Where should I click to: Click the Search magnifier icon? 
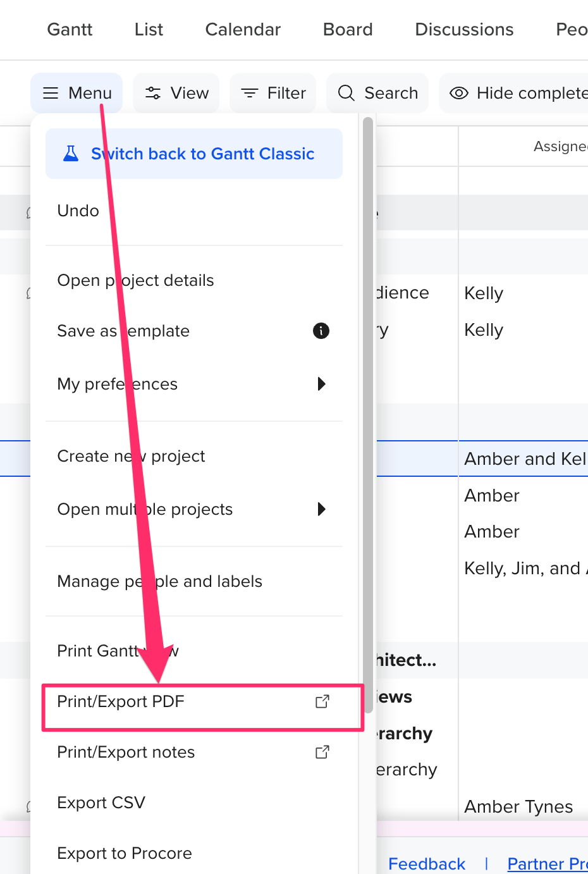click(x=346, y=93)
